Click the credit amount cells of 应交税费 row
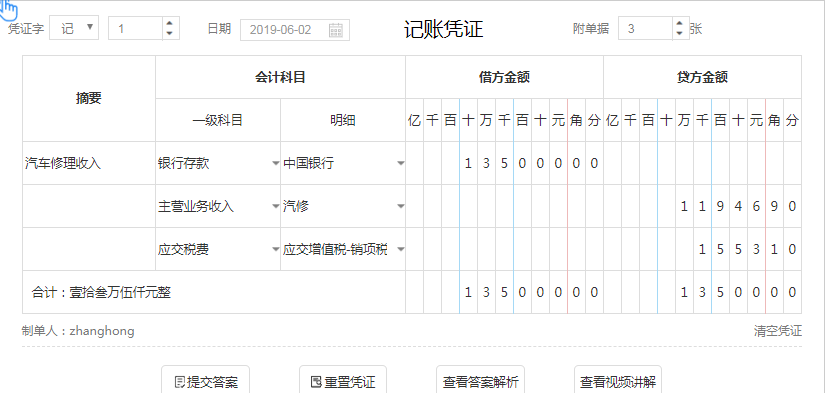This screenshot has width=825, height=393. click(x=702, y=249)
